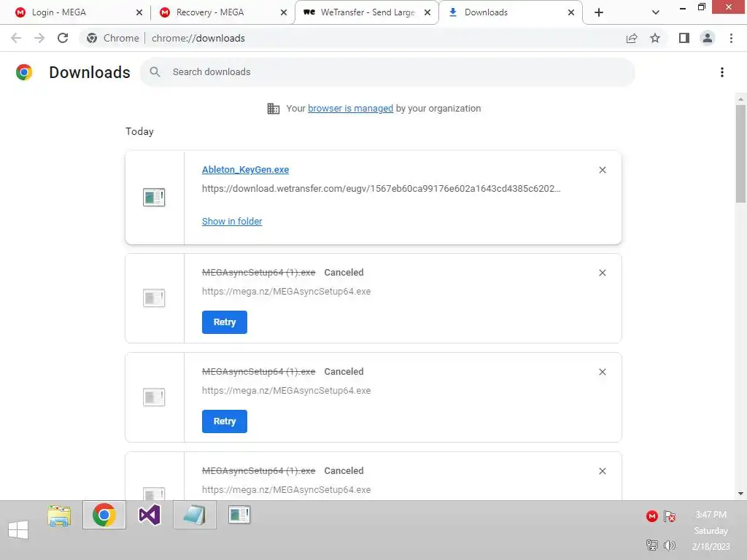Share this page icon

point(632,38)
